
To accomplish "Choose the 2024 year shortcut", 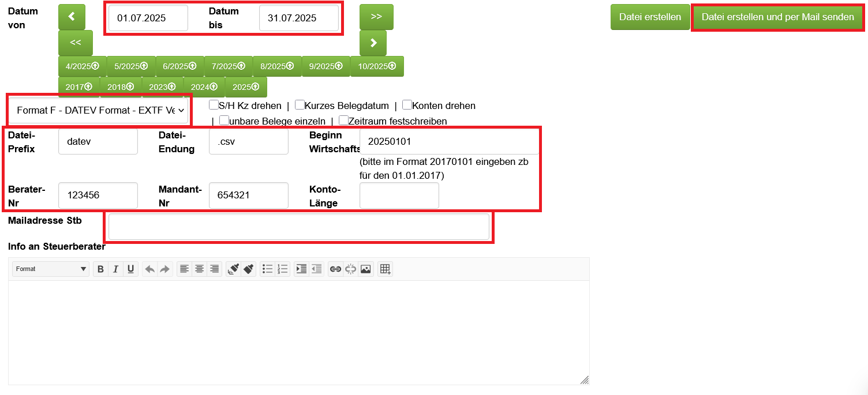I will (x=204, y=87).
